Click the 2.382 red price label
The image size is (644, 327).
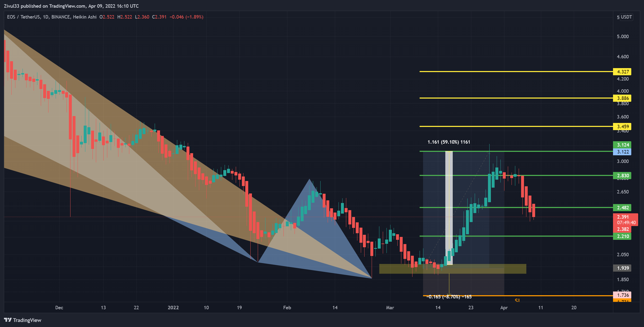pyautogui.click(x=622, y=229)
